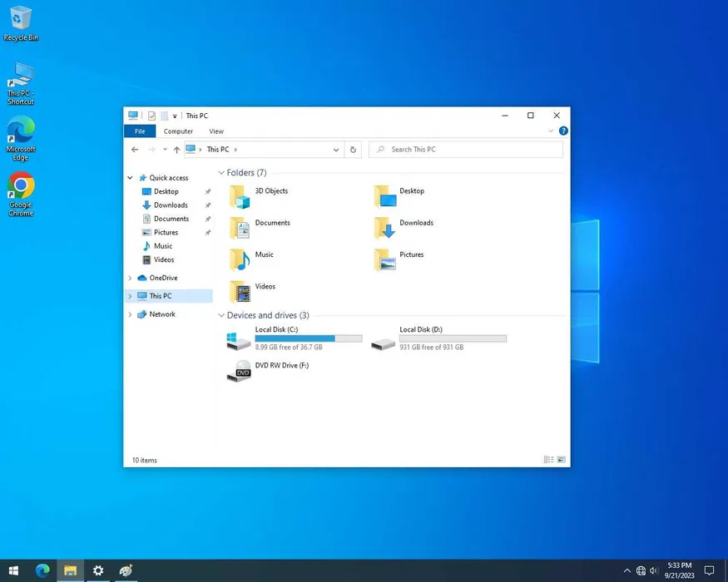Open the Action Center notifications icon
728x582 pixels.
709,570
